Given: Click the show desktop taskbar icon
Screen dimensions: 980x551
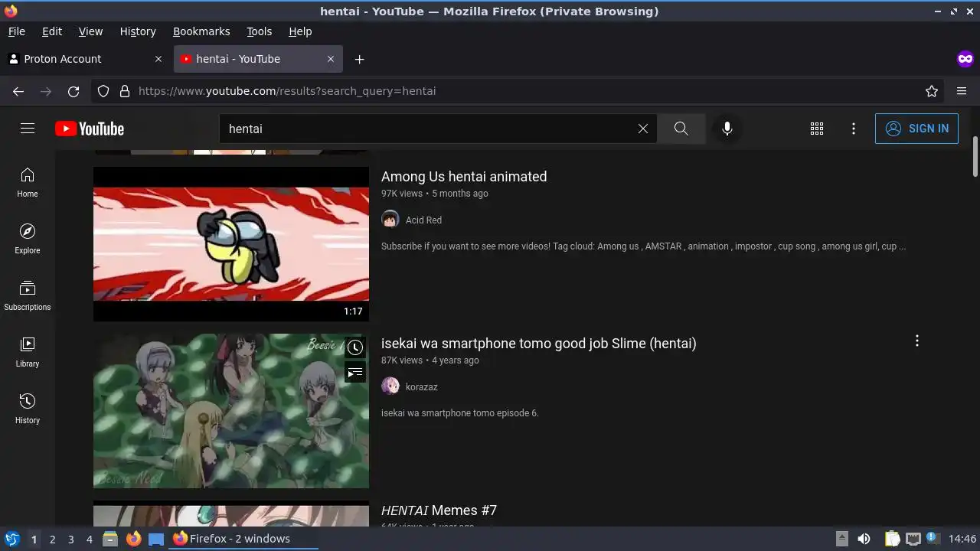Looking at the screenshot, I should tap(156, 539).
